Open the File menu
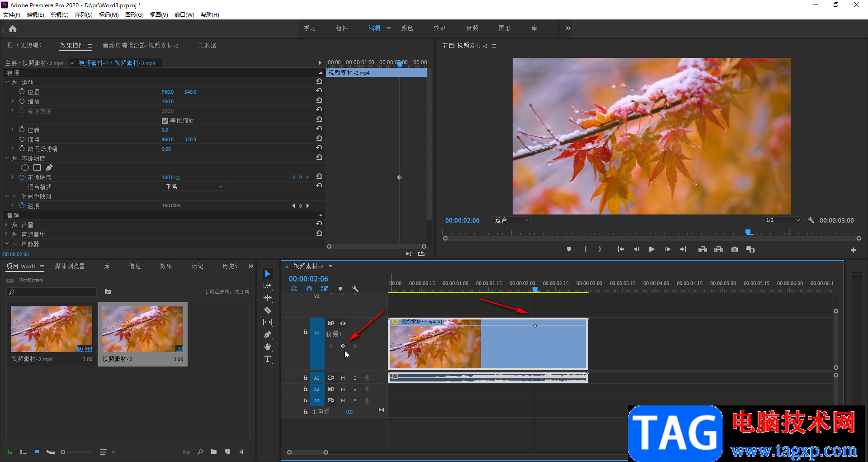Screen dimensions: 868x462 (12, 15)
